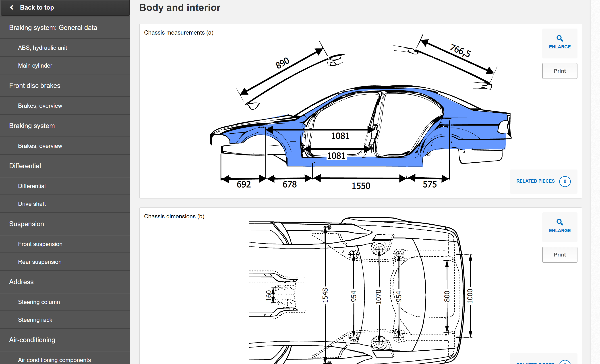Go to Front disc brakes section
The image size is (600, 364).
[x=65, y=86]
